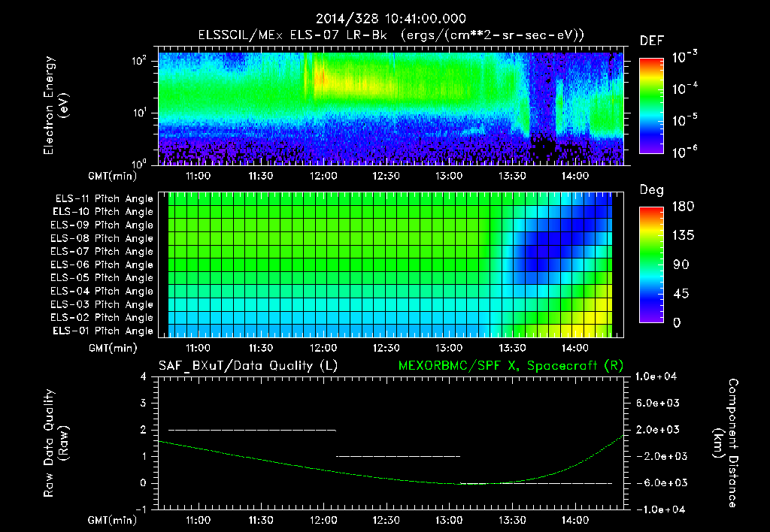Click the plot timestamp 2014/328 10:41:00.000
Viewport: 770px width, 532px height.
click(x=391, y=19)
